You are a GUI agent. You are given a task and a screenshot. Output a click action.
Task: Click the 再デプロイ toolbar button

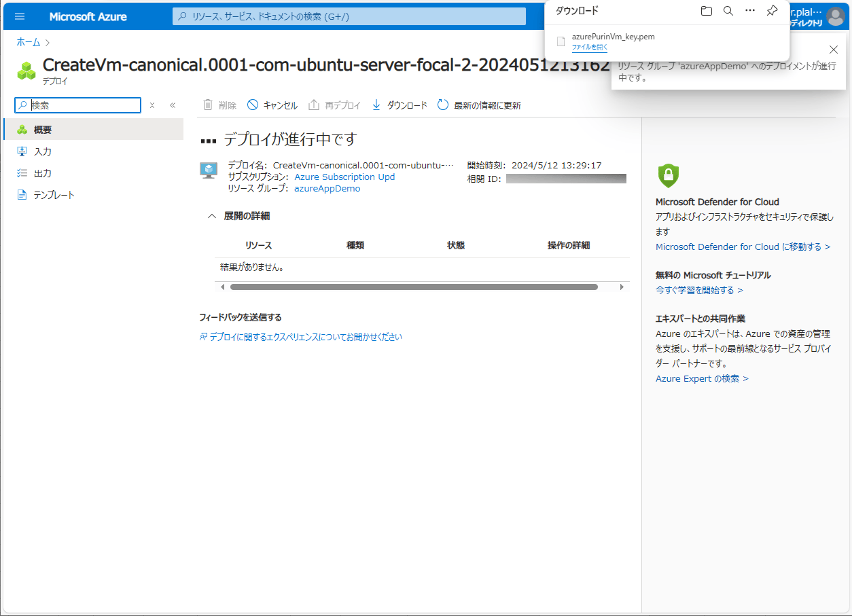334,105
